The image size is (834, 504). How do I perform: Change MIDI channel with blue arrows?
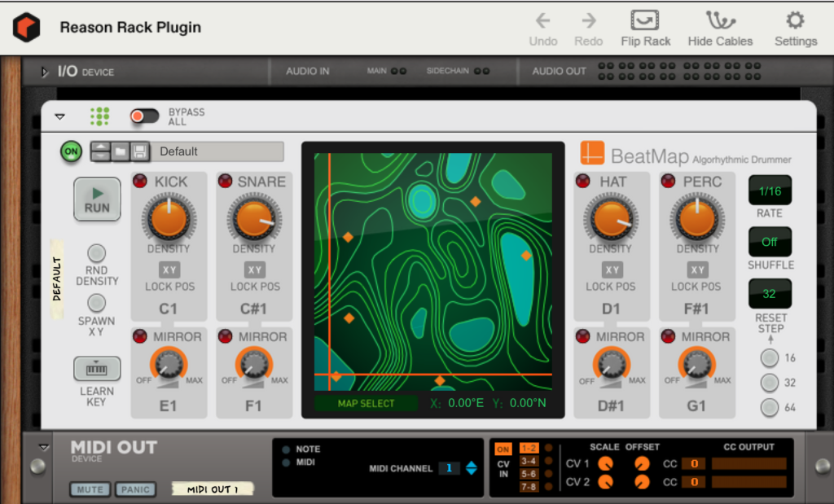point(472,468)
